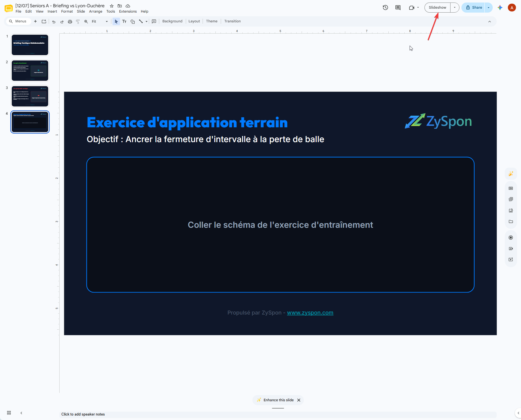This screenshot has width=521, height=420.
Task: Open the View menu
Action: click(40, 11)
